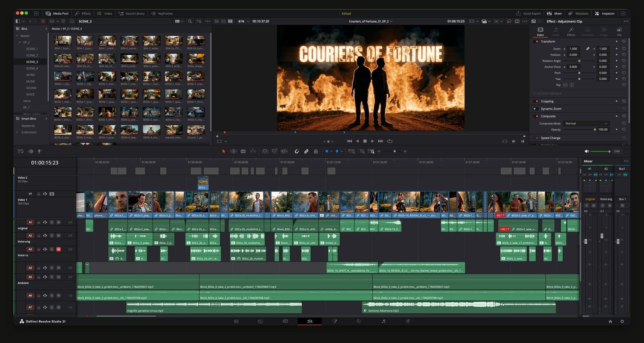Switch to the Inspector Effects tab
644x343 pixels.
tap(571, 32)
